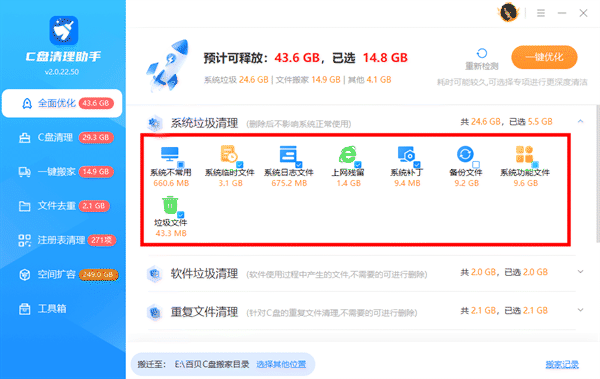
Task: Click the 9.2 GB size under 备份文件
Action: click(466, 183)
